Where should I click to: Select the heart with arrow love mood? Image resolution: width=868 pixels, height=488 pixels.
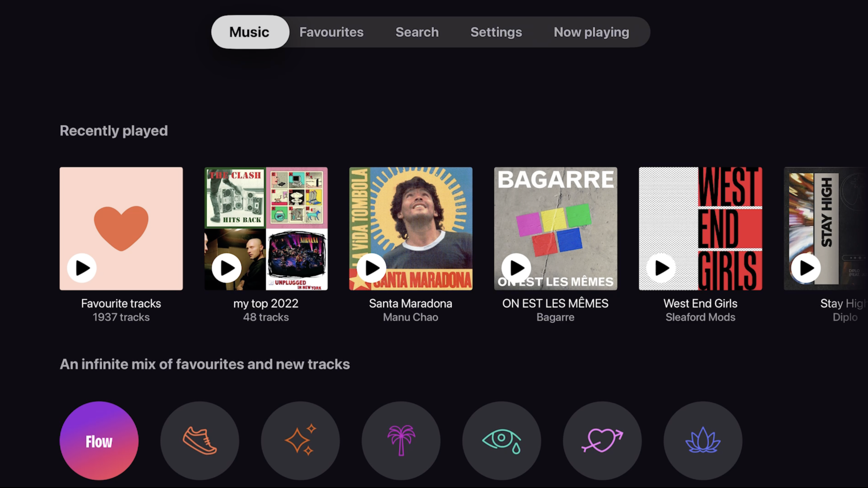tap(602, 441)
